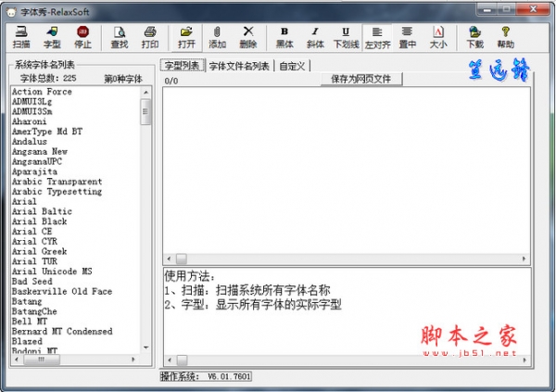This screenshot has width=556, height=392.
Task: Select 置中 center alignment
Action: 407,37
